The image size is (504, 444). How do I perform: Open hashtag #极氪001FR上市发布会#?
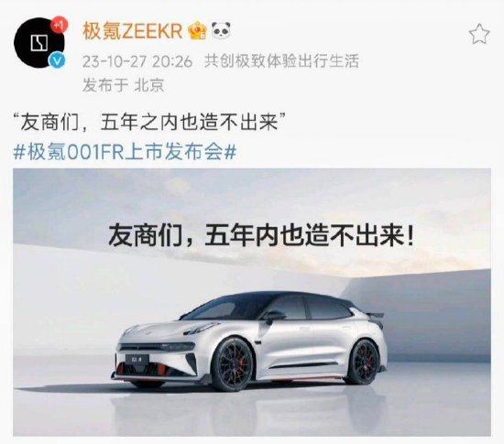[x=125, y=152]
